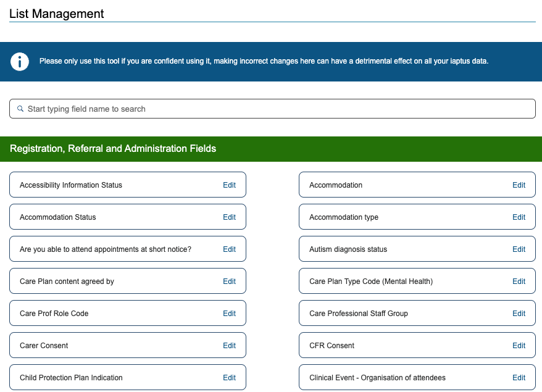The height and width of the screenshot is (392, 542).
Task: Edit Autism diagnosis status list
Action: pos(519,249)
